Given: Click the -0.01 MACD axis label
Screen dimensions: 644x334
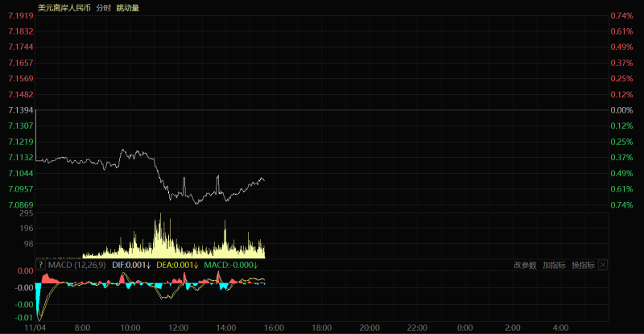Looking at the screenshot, I should (24, 318).
